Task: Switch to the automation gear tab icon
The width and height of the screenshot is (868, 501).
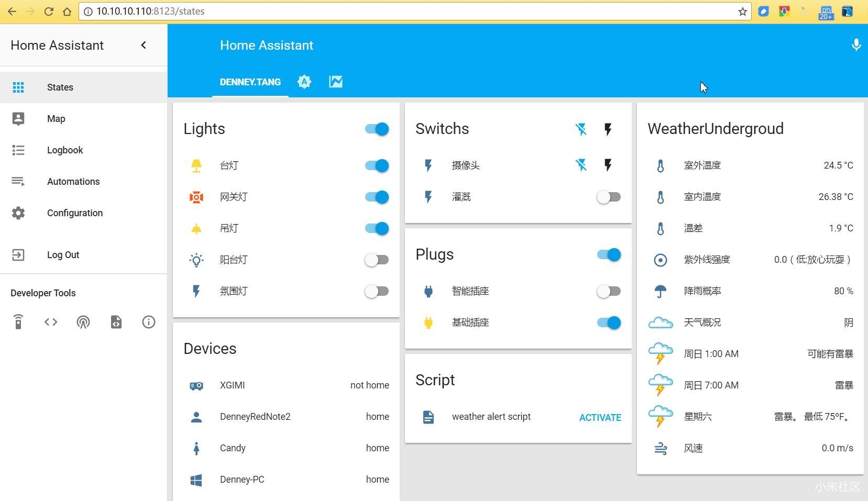Action: click(x=304, y=82)
